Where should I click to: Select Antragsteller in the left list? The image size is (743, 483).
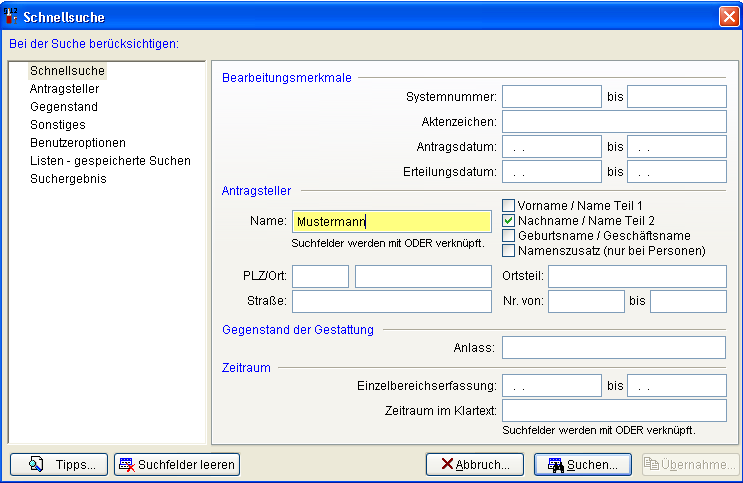pos(64,89)
